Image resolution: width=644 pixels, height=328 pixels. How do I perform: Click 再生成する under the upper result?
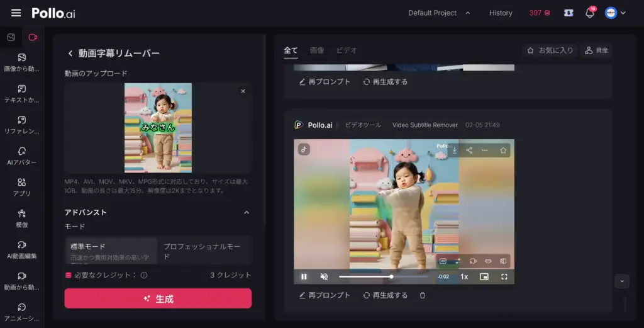pos(386,82)
